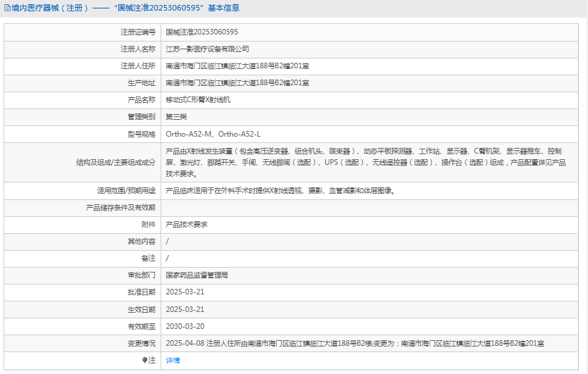Screen dimensions: 588x374
Task: Click the document icon before 境内医疗器械 title
Action: (x=7, y=8)
